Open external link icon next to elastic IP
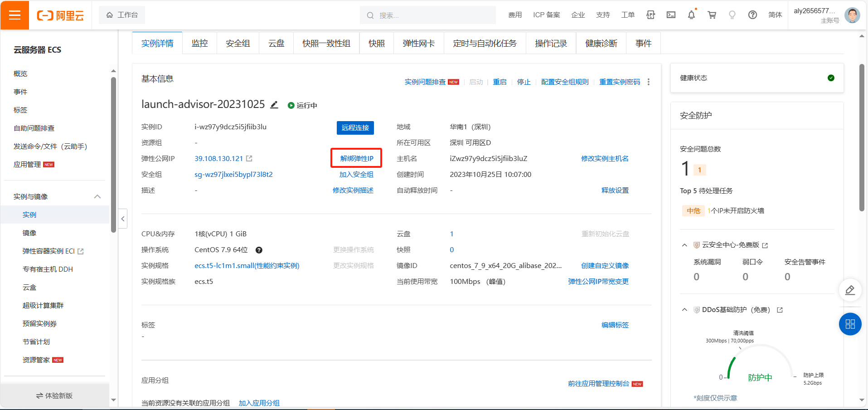Image resolution: width=868 pixels, height=410 pixels. pyautogui.click(x=249, y=159)
